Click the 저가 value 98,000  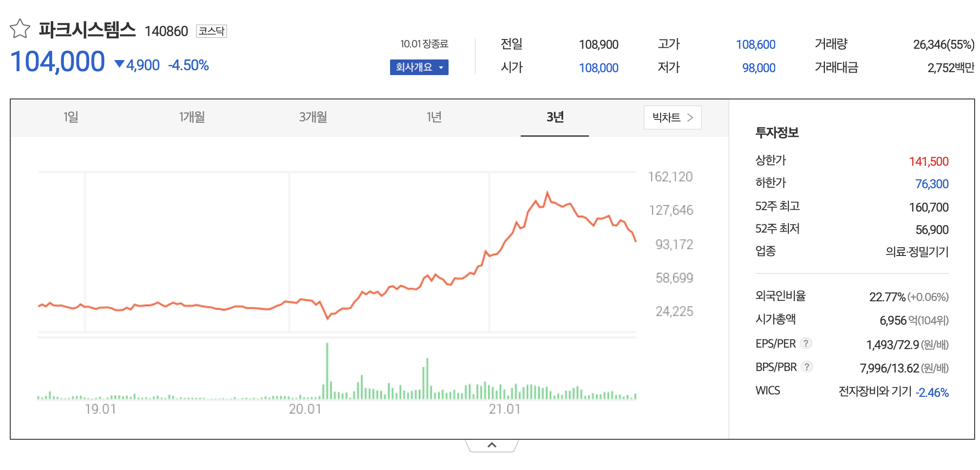click(759, 68)
